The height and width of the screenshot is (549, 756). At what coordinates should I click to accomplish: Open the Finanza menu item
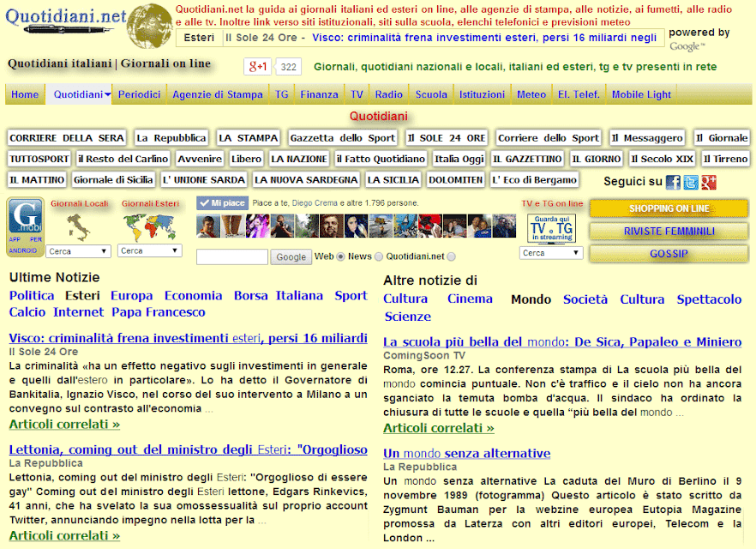[x=319, y=94]
